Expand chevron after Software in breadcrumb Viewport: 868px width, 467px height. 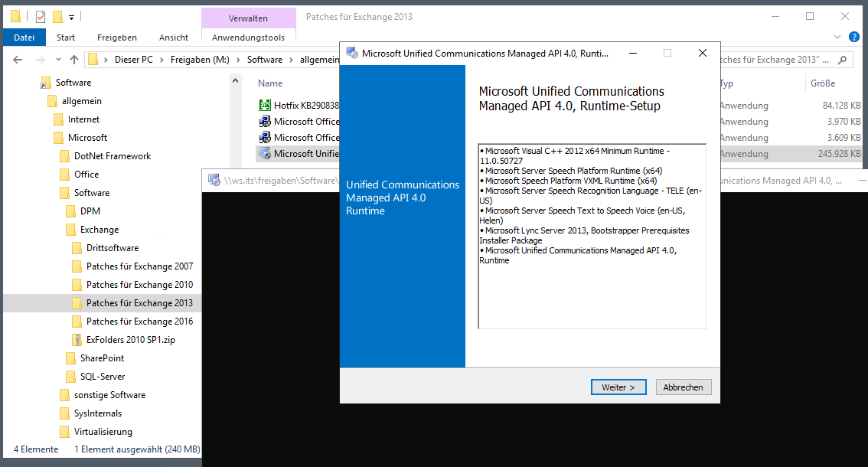coord(291,60)
